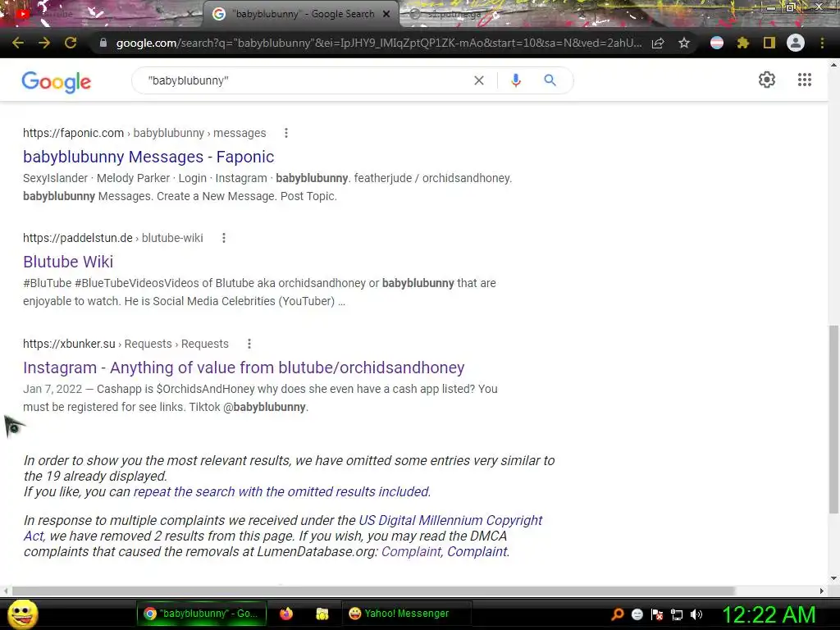Clear the search box with the X
This screenshot has width=840, height=630.
[x=479, y=80]
